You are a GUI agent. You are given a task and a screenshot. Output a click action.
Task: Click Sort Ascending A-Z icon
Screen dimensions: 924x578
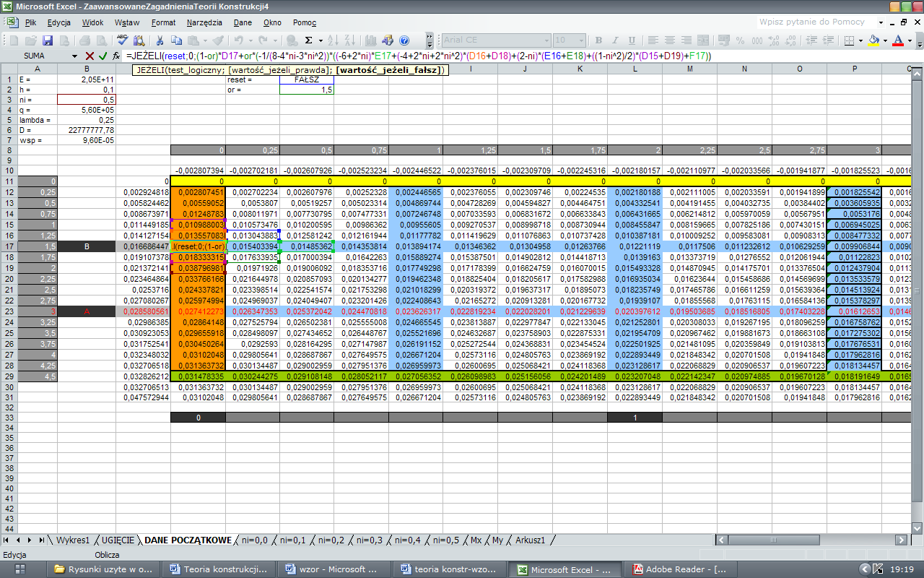point(333,40)
